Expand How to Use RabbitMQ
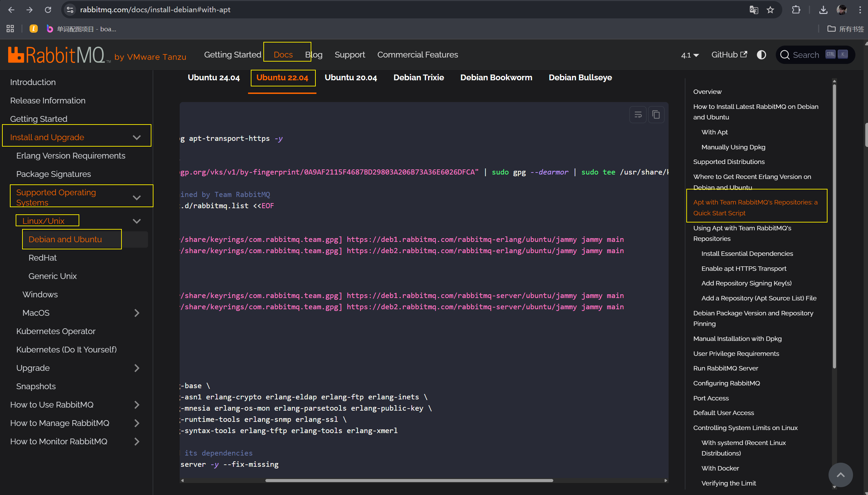The height and width of the screenshot is (495, 868). [137, 405]
